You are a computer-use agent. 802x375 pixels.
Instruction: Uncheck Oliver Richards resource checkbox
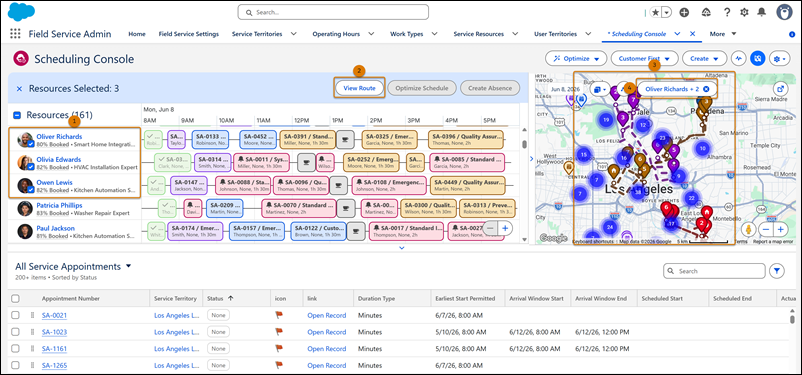click(x=31, y=145)
